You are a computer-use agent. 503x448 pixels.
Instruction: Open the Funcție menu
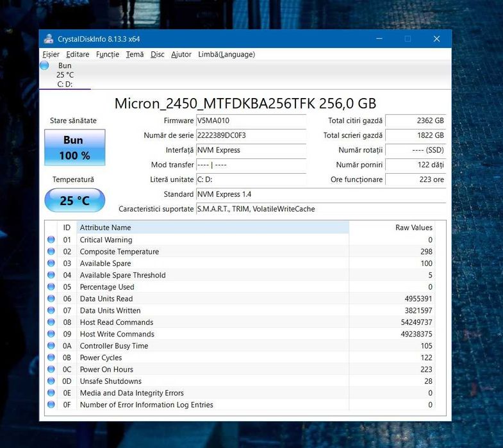point(108,54)
